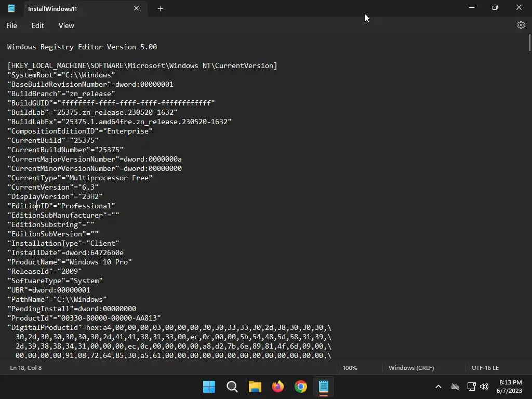Click the "DigitalProductId"=hex line
This screenshot has width=532, height=399.
coord(169,327)
